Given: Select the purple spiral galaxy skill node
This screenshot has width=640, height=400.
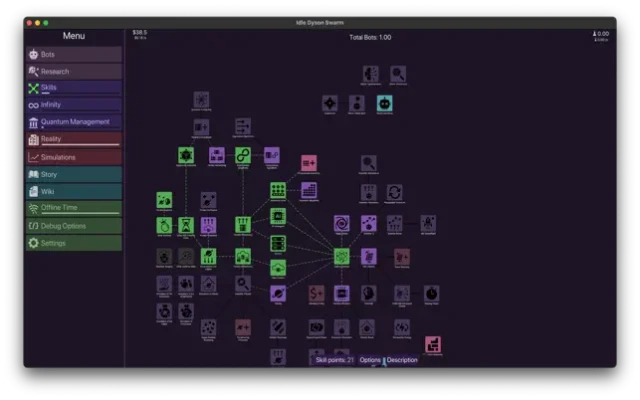Looking at the screenshot, I should pyautogui.click(x=341, y=223).
